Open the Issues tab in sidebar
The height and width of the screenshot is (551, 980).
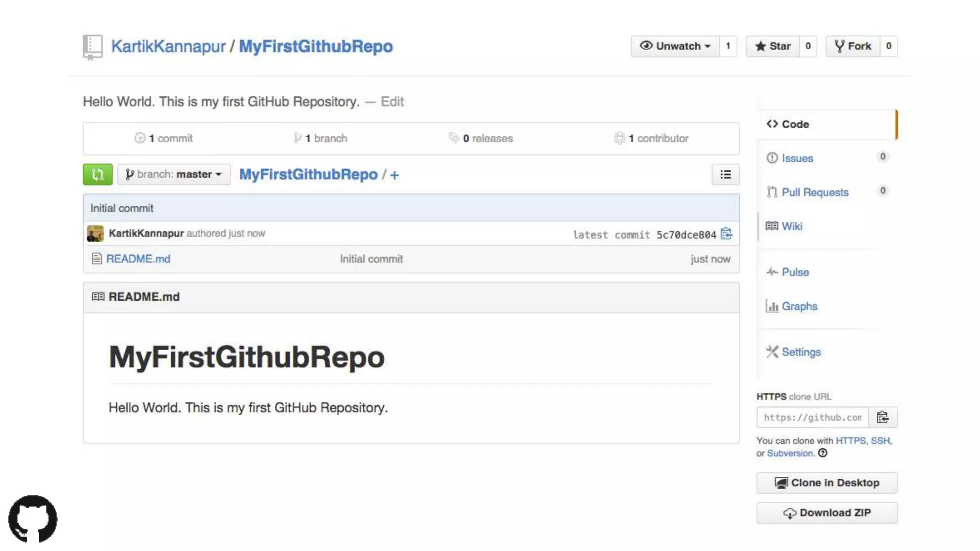point(797,158)
